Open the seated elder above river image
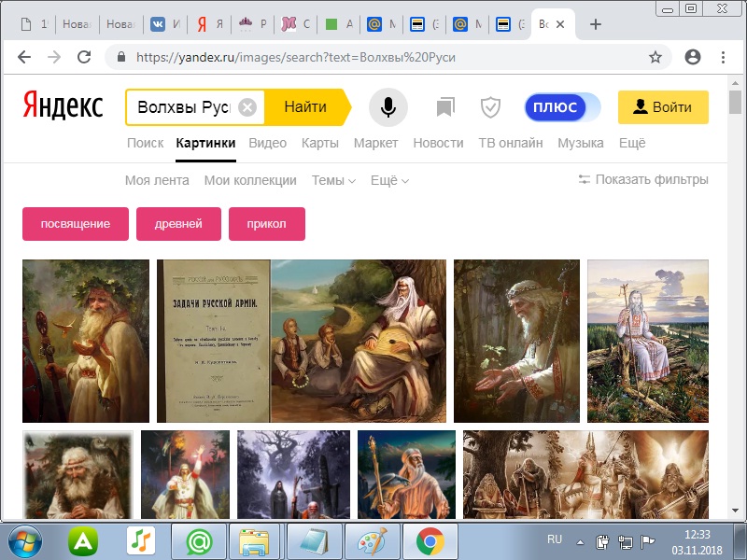 point(648,341)
